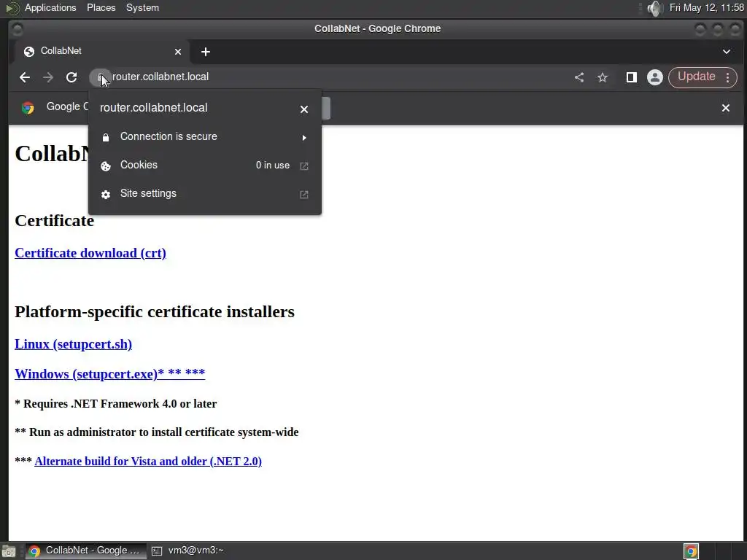Viewport: 747px width, 560px height.
Task: Click Platform-specific certificate installers heading
Action: click(x=155, y=311)
